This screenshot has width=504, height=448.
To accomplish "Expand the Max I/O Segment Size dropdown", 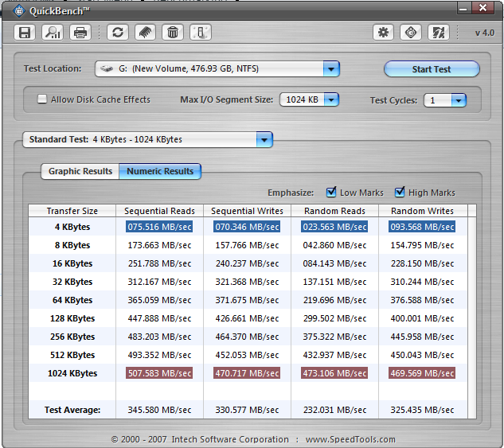I will click(x=330, y=100).
